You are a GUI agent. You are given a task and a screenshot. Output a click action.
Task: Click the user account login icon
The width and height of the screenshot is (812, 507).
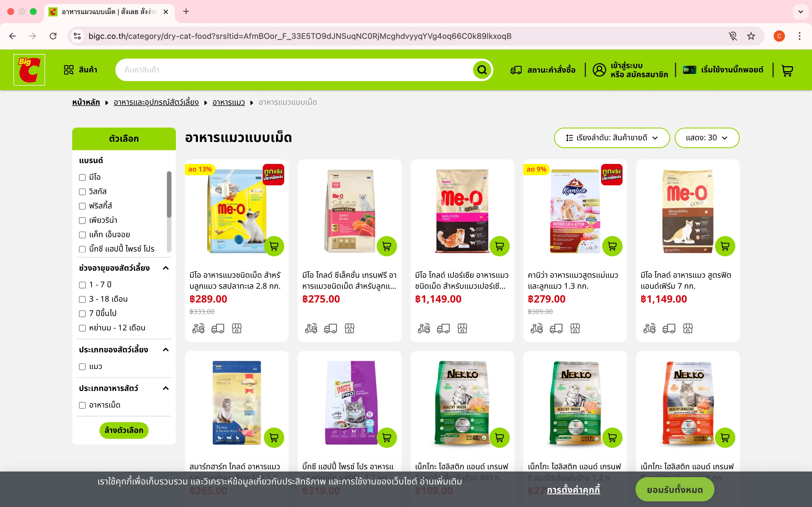(x=599, y=70)
